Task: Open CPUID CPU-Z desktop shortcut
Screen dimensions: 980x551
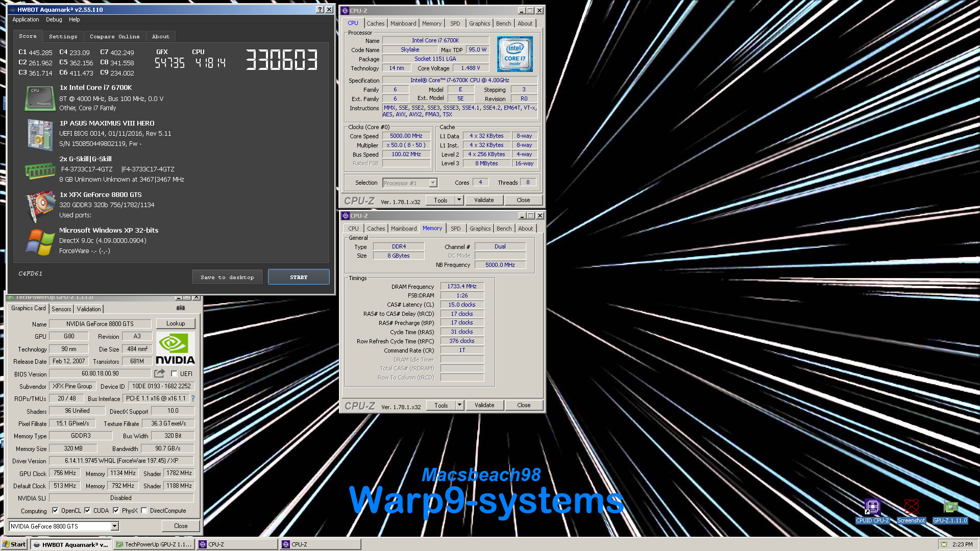Action: click(872, 511)
